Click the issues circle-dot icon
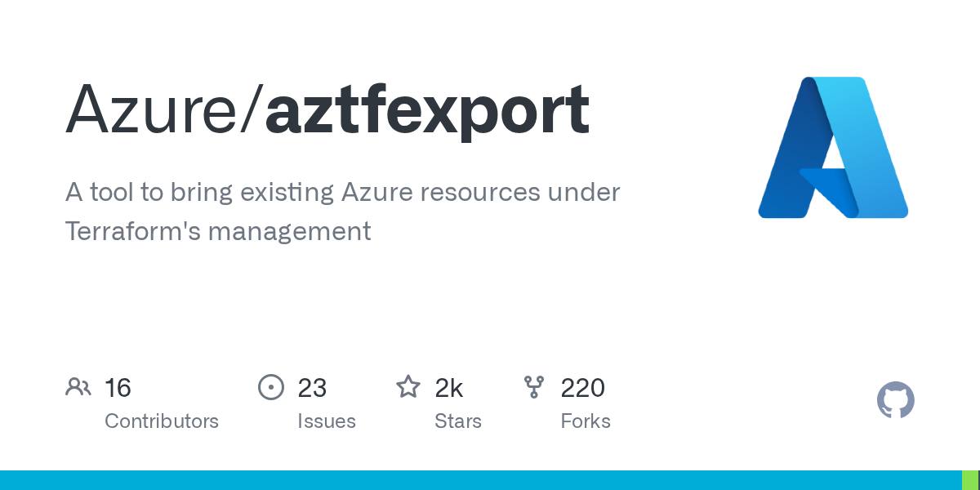980x490 pixels. tap(271, 387)
